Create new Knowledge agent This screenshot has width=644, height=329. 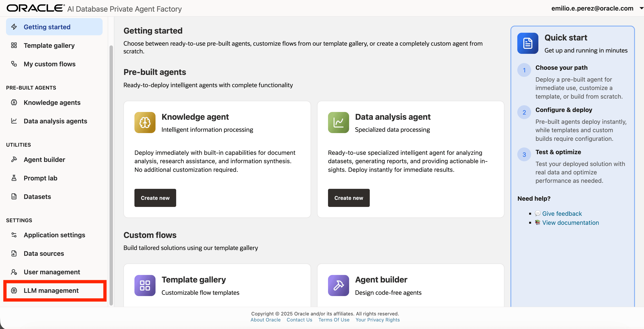155,198
